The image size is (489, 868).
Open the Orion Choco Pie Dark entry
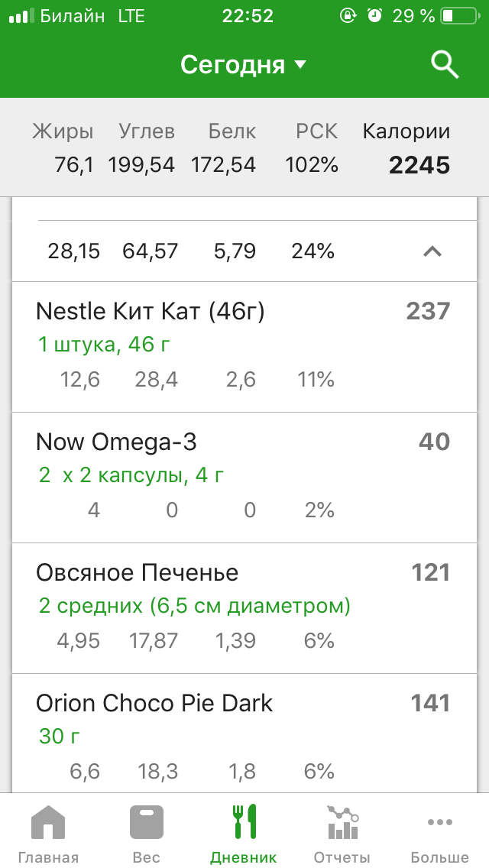pos(244,734)
